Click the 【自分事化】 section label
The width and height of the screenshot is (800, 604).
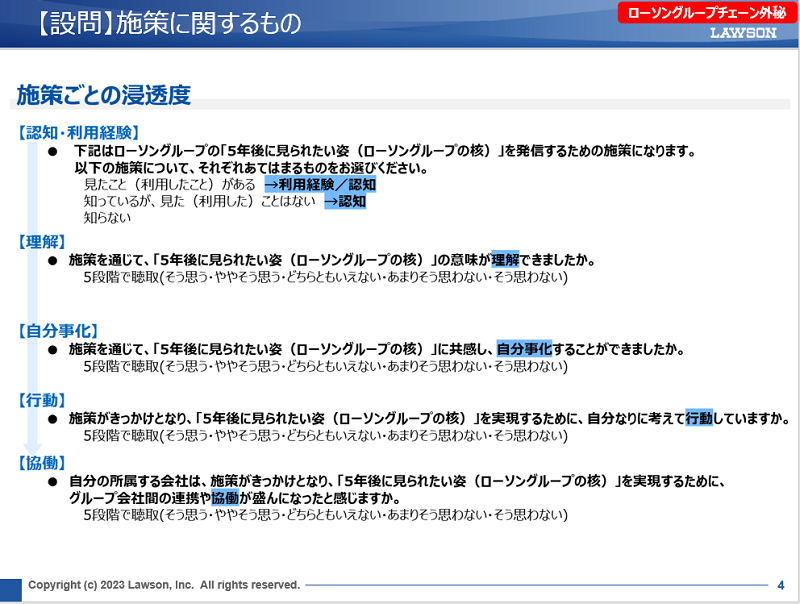[x=57, y=331]
